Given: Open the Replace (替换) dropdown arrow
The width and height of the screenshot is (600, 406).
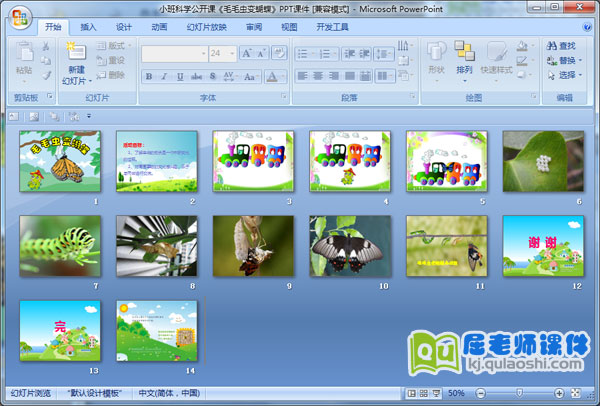Looking at the screenshot, I should point(581,60).
